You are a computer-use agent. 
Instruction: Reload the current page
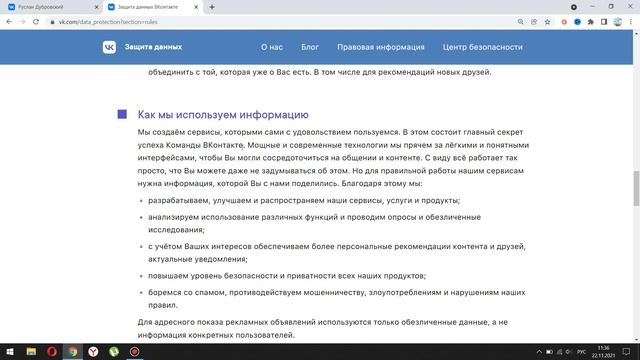(36, 22)
